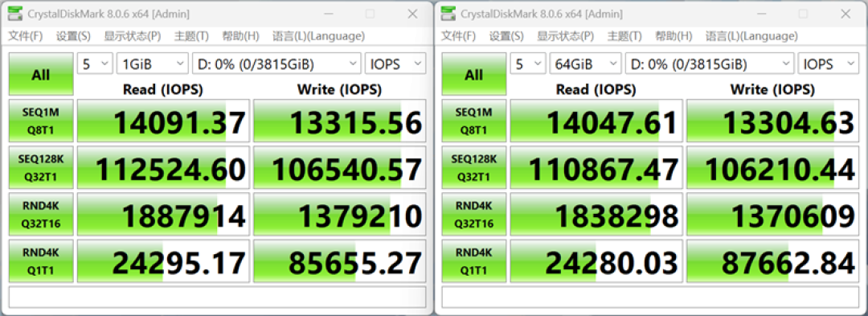Expand 64GiB test size dropdown
This screenshot has height=316, width=868.
click(x=586, y=64)
